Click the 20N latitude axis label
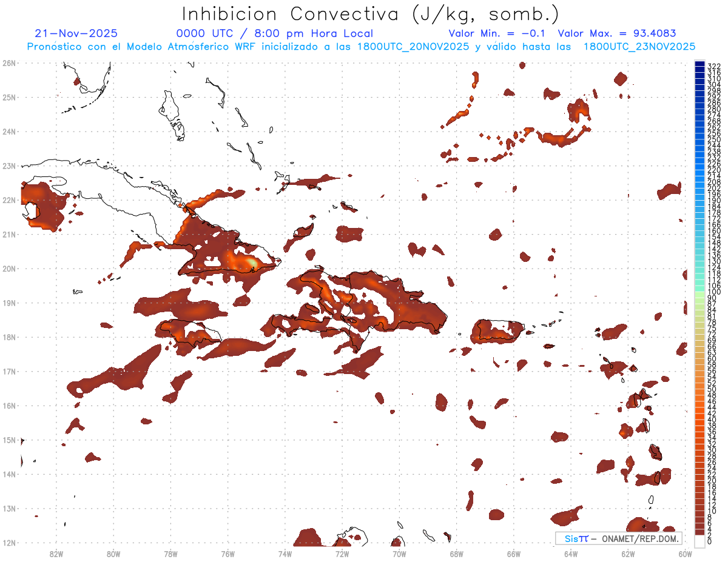This screenshot has width=728, height=562. click(9, 269)
